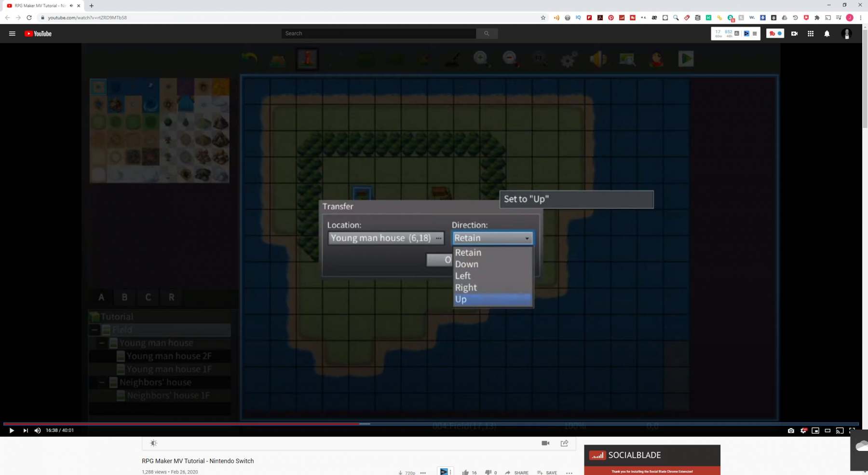Click the dislike thumbs-down icon

[x=488, y=473]
